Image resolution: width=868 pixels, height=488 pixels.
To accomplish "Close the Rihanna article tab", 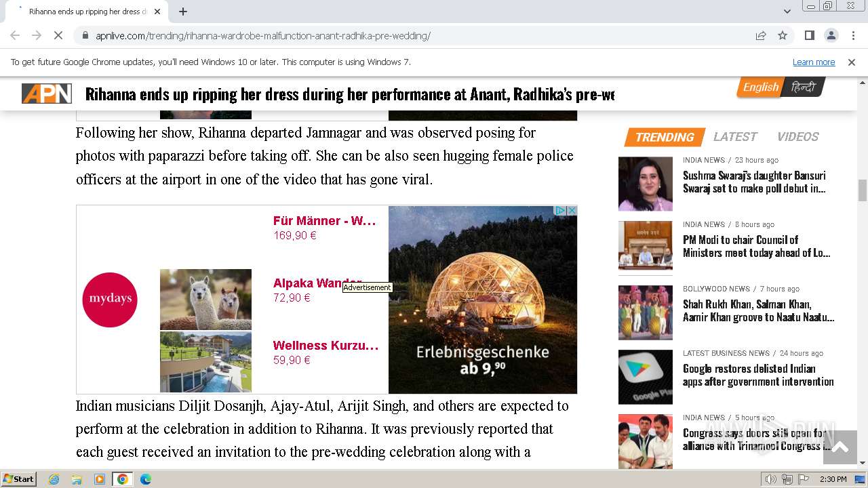I will tap(157, 12).
